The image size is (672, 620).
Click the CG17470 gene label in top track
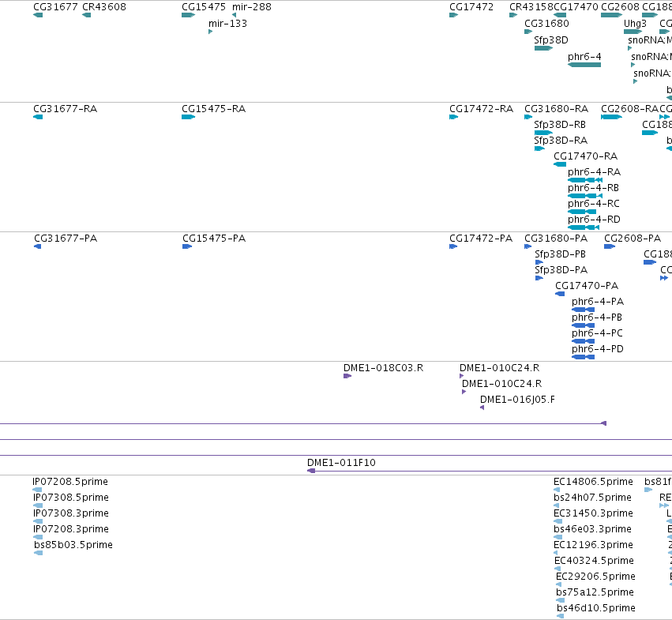tap(576, 7)
